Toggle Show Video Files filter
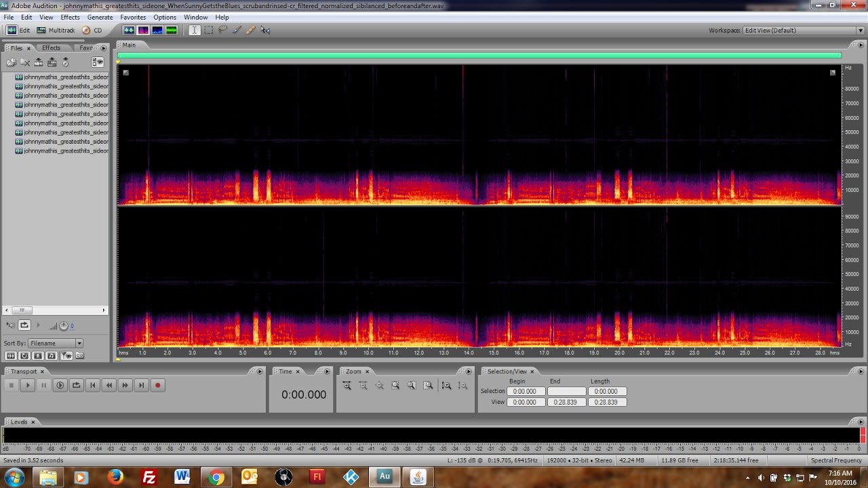The image size is (868, 488). coord(38,355)
